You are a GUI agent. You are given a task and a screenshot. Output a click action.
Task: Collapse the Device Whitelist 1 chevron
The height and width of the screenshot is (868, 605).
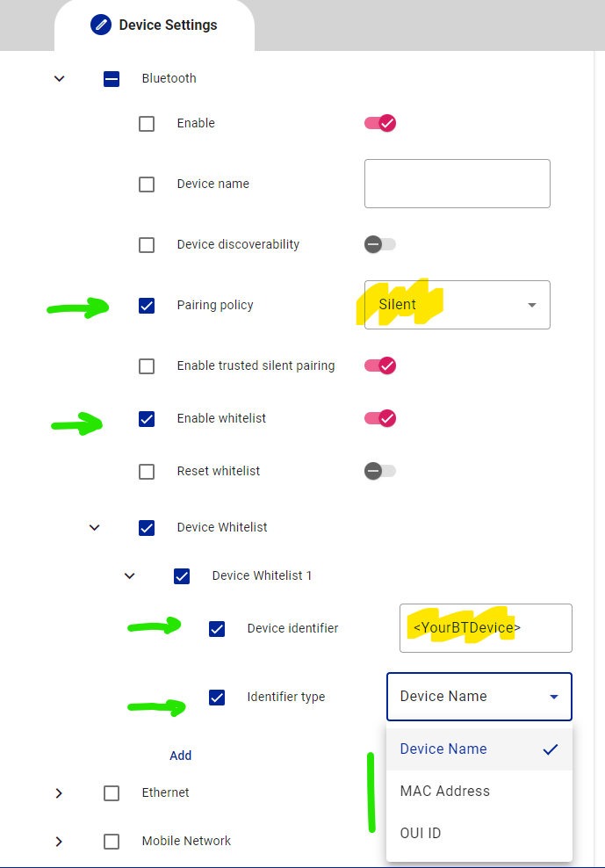tap(129, 576)
